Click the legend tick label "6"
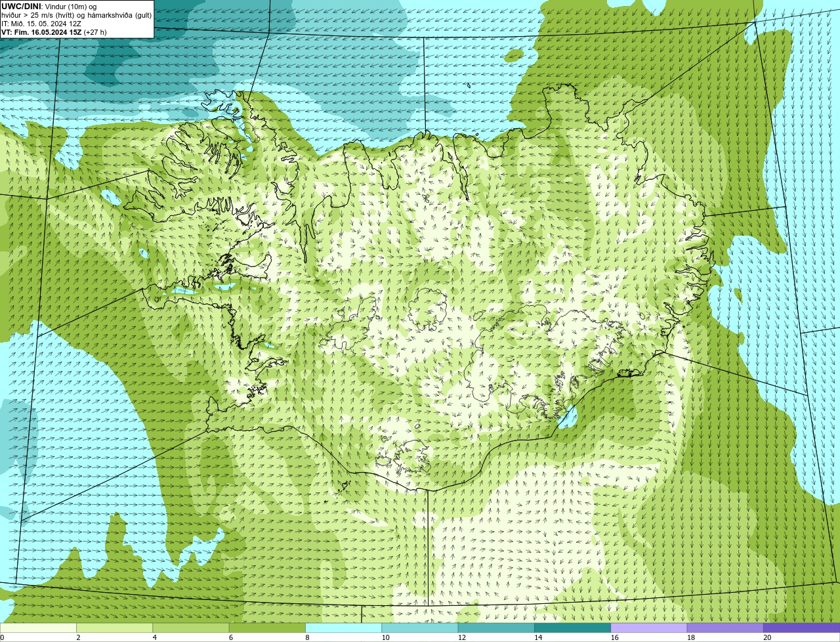Image resolution: width=840 pixels, height=642 pixels. 231,637
